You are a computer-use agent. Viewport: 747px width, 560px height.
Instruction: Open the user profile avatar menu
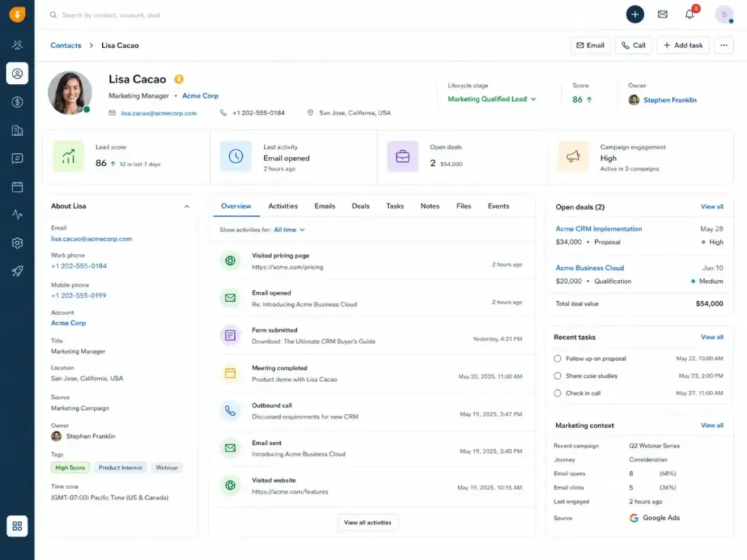click(724, 15)
